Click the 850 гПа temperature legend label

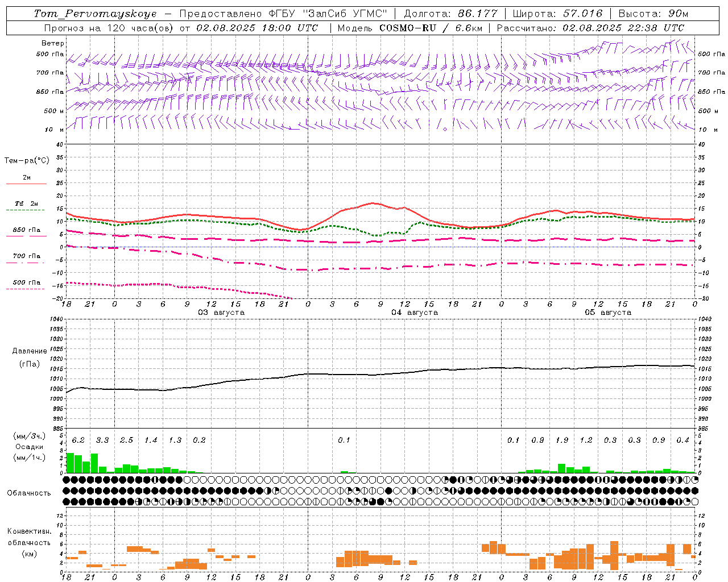coord(27,230)
